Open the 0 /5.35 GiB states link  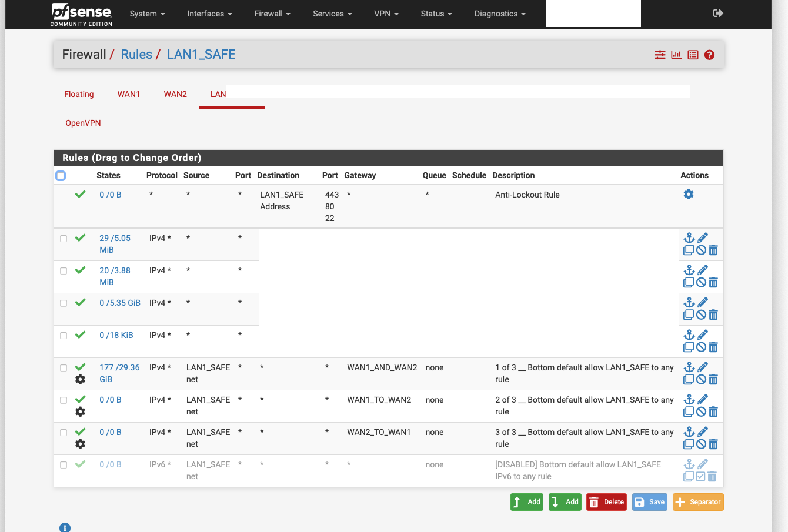pyautogui.click(x=120, y=303)
